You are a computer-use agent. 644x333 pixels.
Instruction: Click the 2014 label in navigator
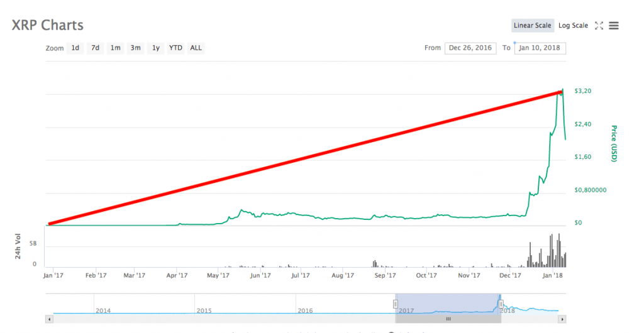[x=103, y=311]
